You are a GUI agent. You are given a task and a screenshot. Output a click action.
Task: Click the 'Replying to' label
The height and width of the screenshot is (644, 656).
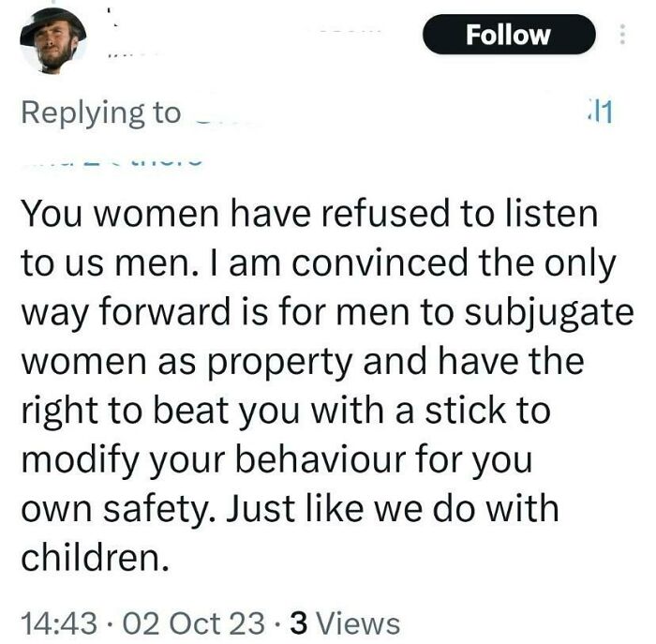pyautogui.click(x=101, y=113)
